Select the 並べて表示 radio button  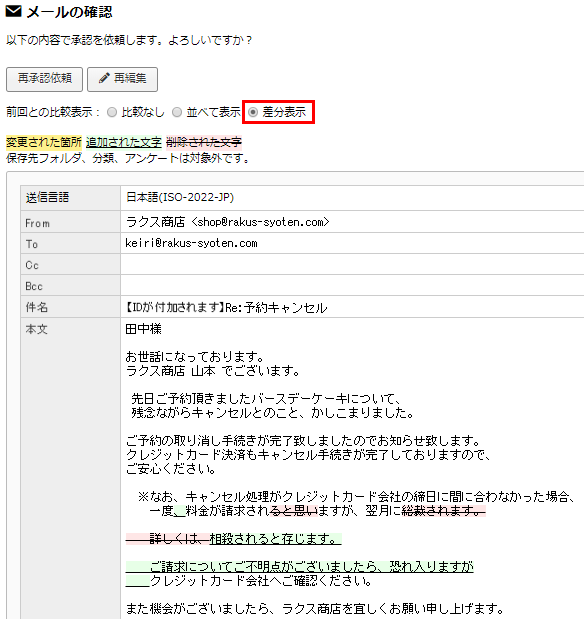pyautogui.click(x=177, y=112)
